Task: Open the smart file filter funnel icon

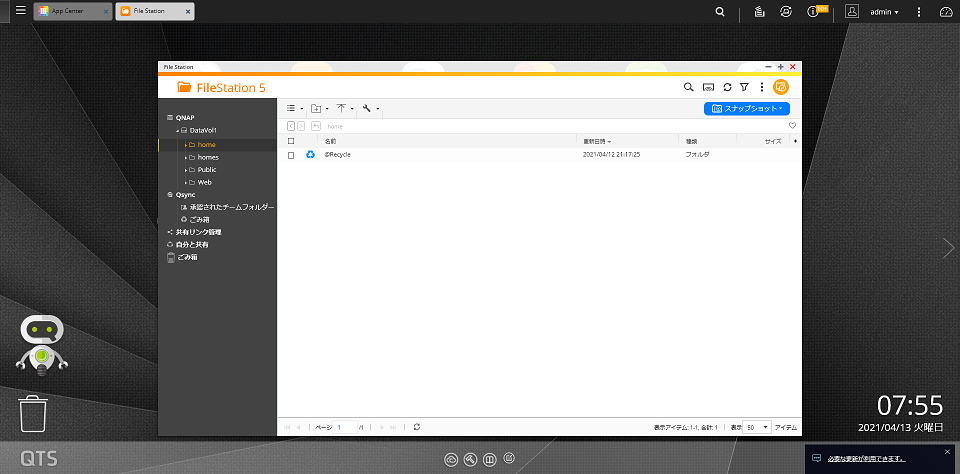Action: pos(744,88)
